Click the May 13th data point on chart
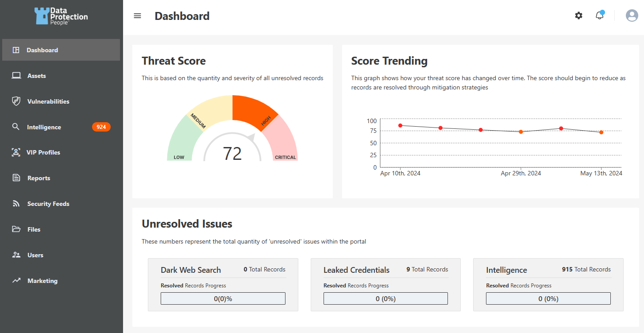 pyautogui.click(x=601, y=132)
